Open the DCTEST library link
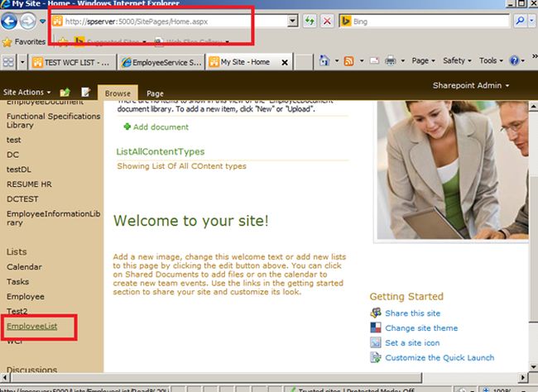The width and height of the screenshot is (538, 392). tap(22, 199)
